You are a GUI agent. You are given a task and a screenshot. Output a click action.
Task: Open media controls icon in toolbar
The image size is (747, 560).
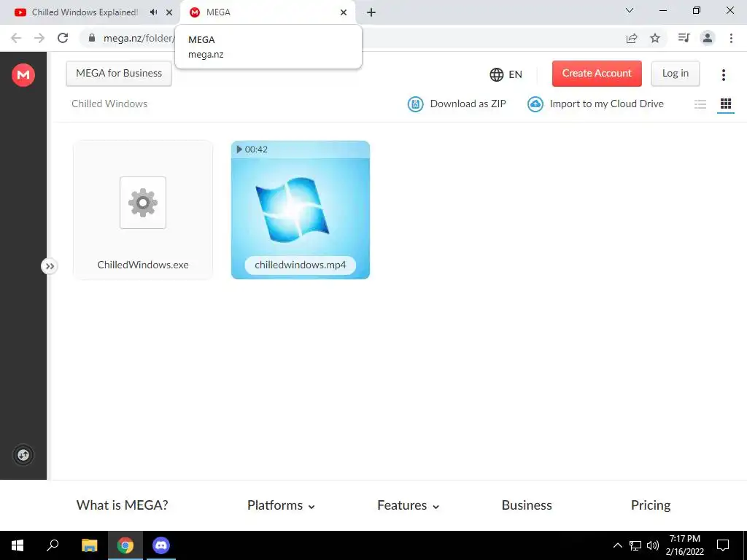click(x=684, y=38)
